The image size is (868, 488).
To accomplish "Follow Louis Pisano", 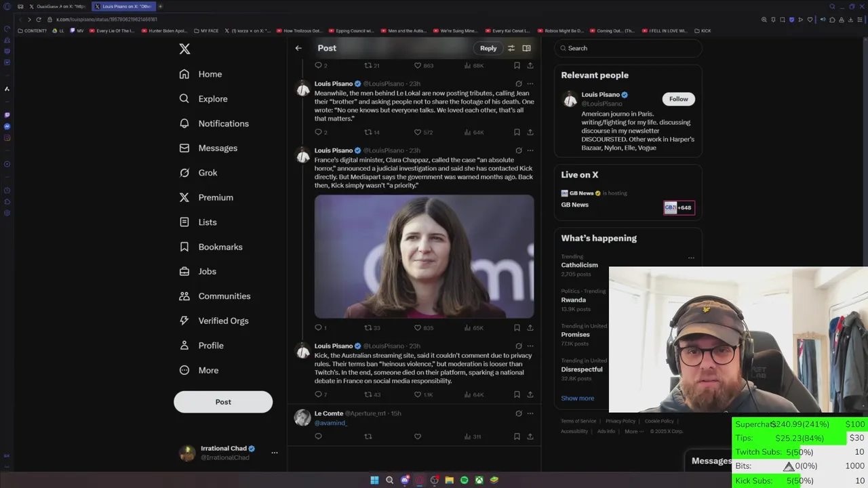I will click(678, 99).
